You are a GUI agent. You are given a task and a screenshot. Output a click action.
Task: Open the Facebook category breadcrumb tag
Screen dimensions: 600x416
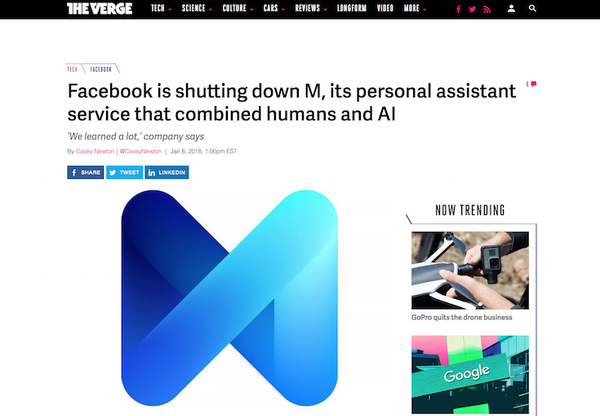pos(101,69)
